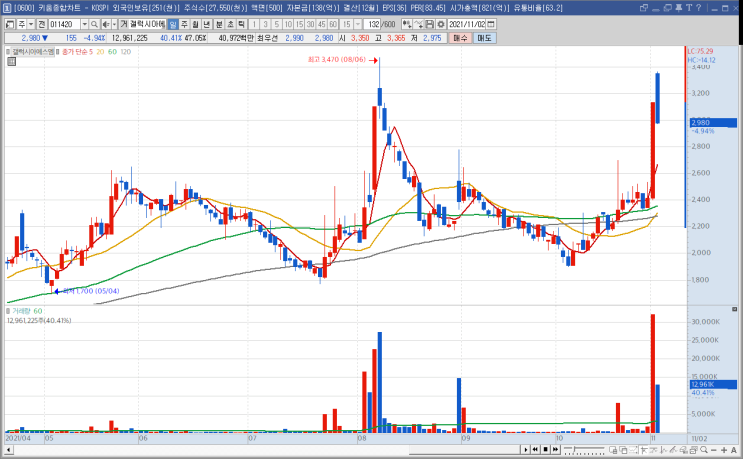Viewport: 743px width, 459px height.
Task: Click the save chart diskette icon
Action: coord(430,24)
